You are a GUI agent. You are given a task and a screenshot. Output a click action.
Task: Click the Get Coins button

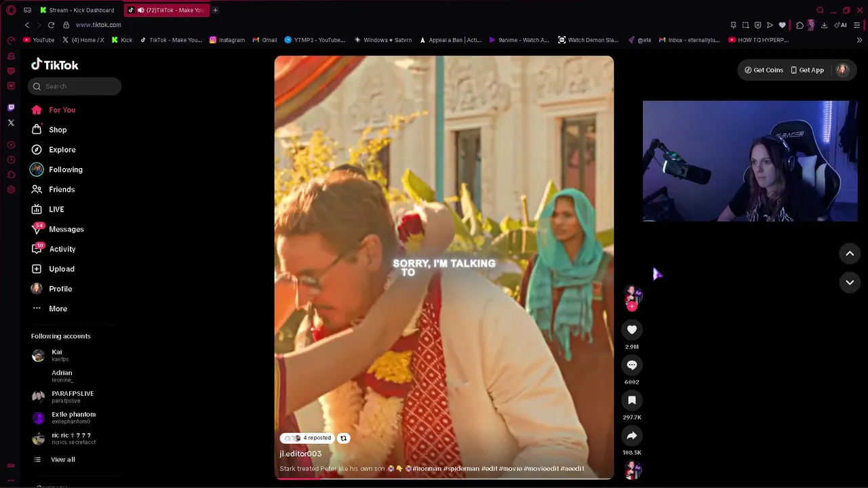(764, 70)
